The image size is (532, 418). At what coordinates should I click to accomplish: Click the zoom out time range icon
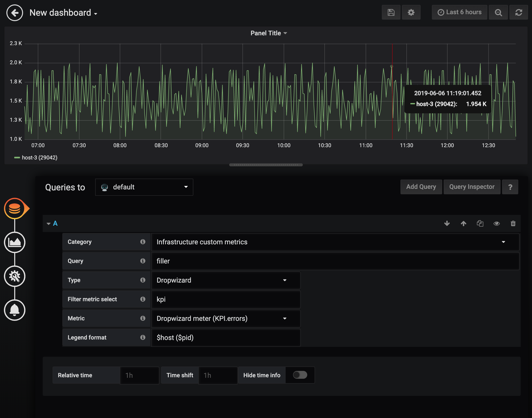[498, 13]
